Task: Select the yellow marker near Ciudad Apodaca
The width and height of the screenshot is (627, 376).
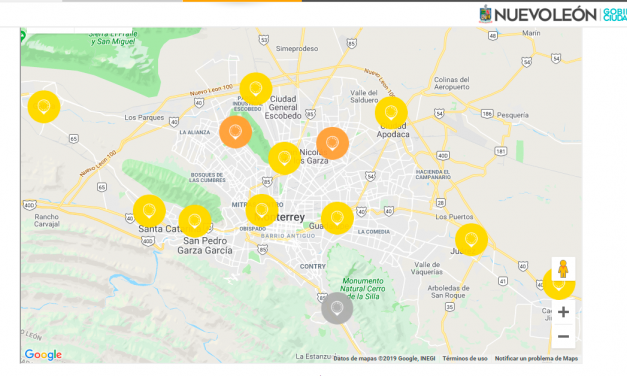Action: [x=391, y=113]
